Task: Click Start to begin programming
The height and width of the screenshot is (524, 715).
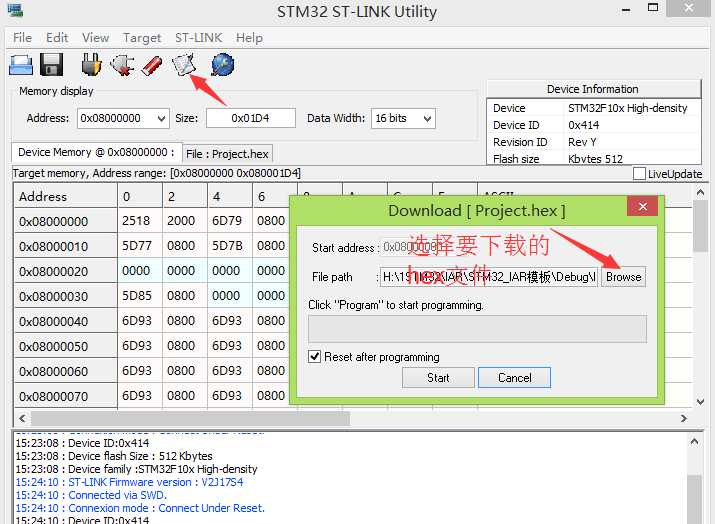Action: click(438, 378)
